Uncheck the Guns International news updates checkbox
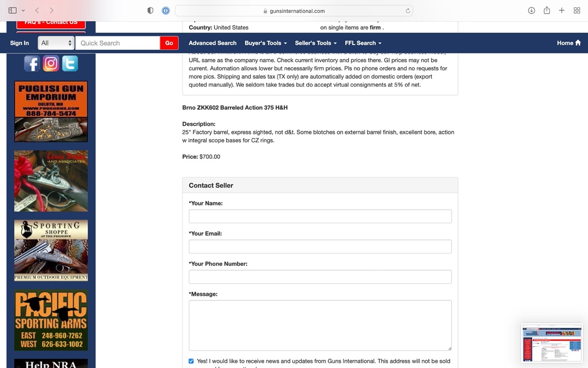The height and width of the screenshot is (368, 588). 191,361
